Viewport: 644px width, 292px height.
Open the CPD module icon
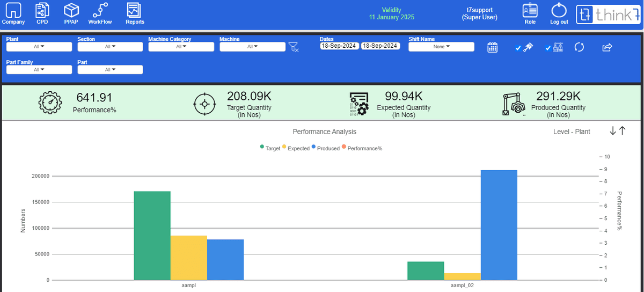pyautogui.click(x=42, y=11)
